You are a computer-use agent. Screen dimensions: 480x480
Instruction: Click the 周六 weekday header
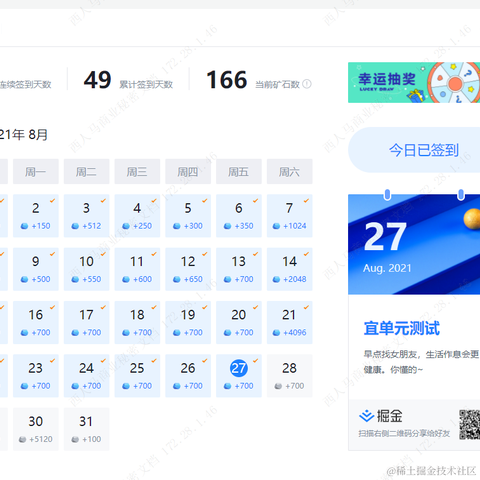tap(289, 172)
